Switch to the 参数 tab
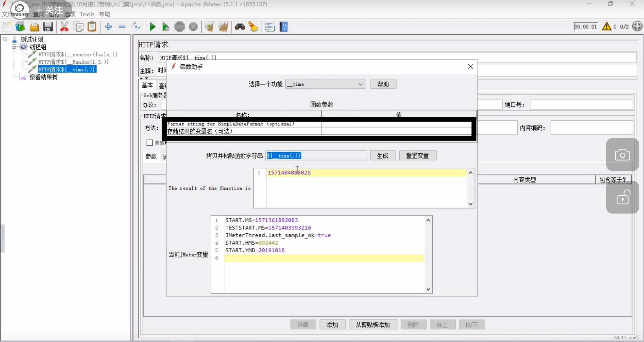The width and height of the screenshot is (644, 342). [151, 156]
